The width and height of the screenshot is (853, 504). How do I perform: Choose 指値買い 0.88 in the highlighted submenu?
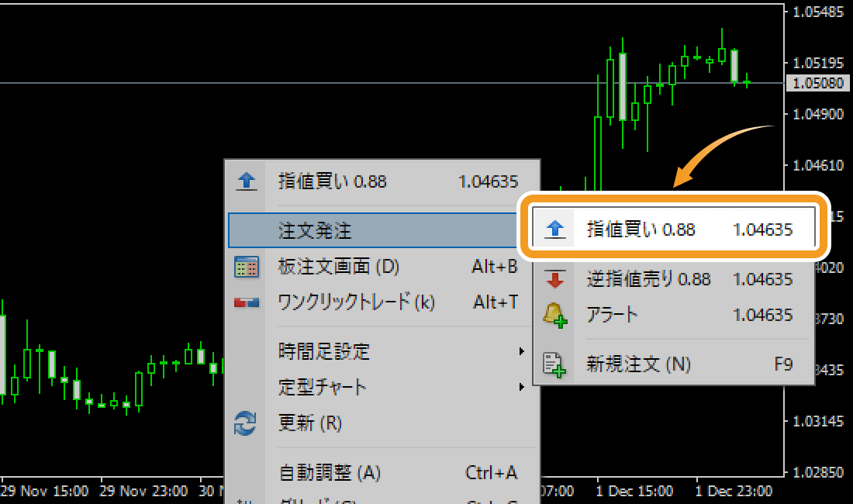[x=673, y=230]
